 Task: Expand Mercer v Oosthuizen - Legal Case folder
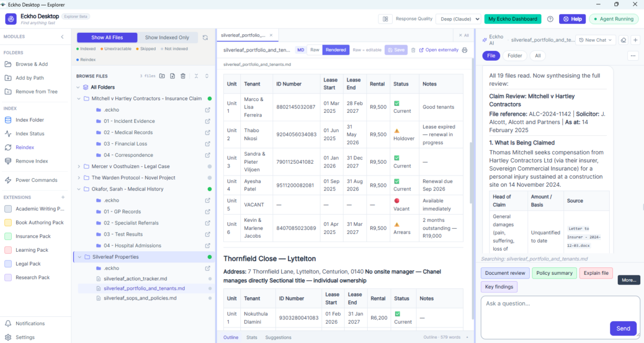[79, 166]
